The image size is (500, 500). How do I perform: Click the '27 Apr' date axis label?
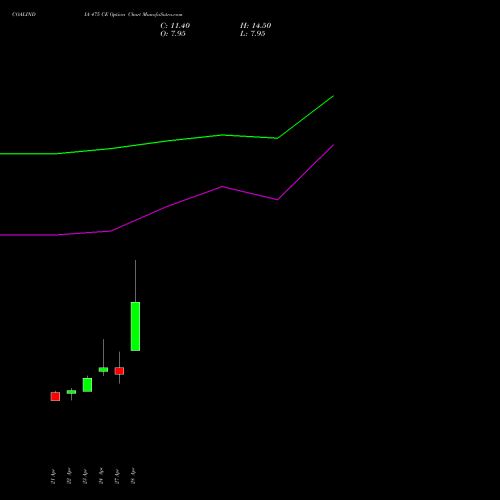tap(117, 476)
